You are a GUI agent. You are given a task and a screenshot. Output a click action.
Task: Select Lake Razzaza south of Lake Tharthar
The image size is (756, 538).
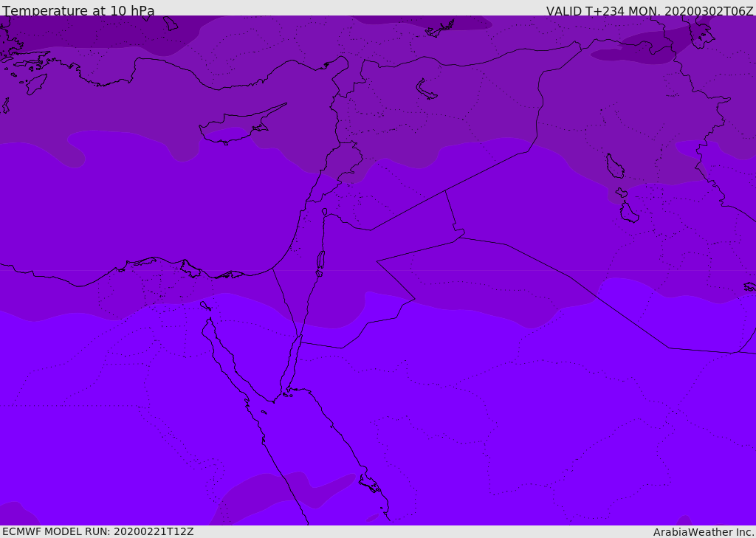point(629,213)
